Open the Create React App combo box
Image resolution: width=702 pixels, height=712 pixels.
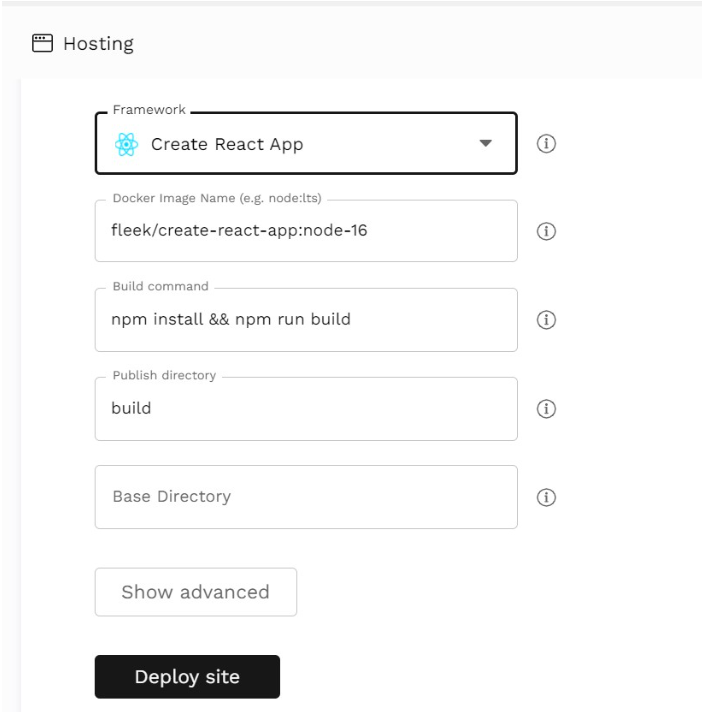click(x=306, y=143)
